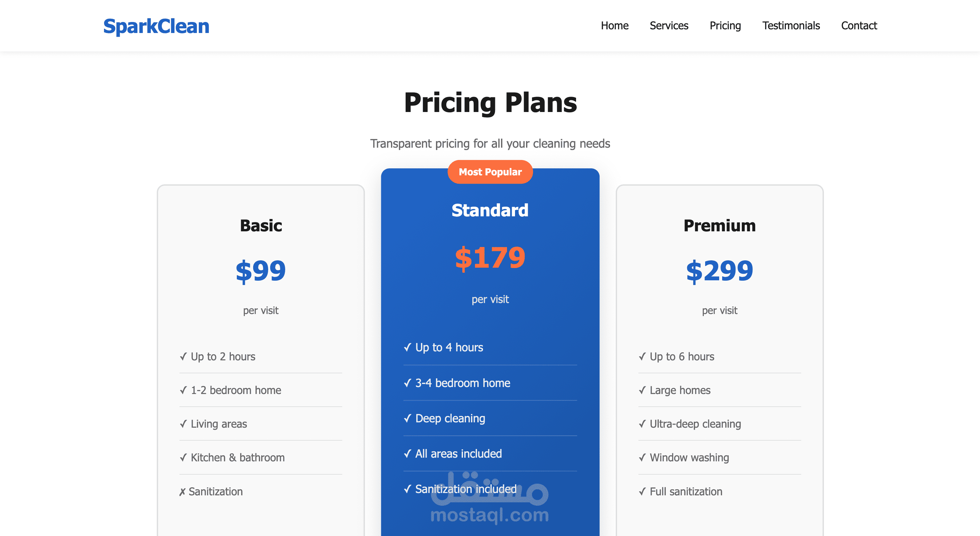This screenshot has height=536, width=980.
Task: Click the checkmark beside Up to 2 hours
Action: click(x=183, y=356)
